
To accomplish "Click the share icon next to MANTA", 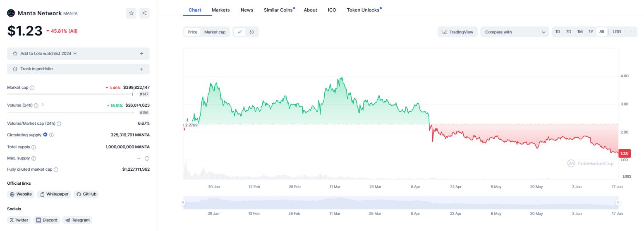I will point(144,13).
